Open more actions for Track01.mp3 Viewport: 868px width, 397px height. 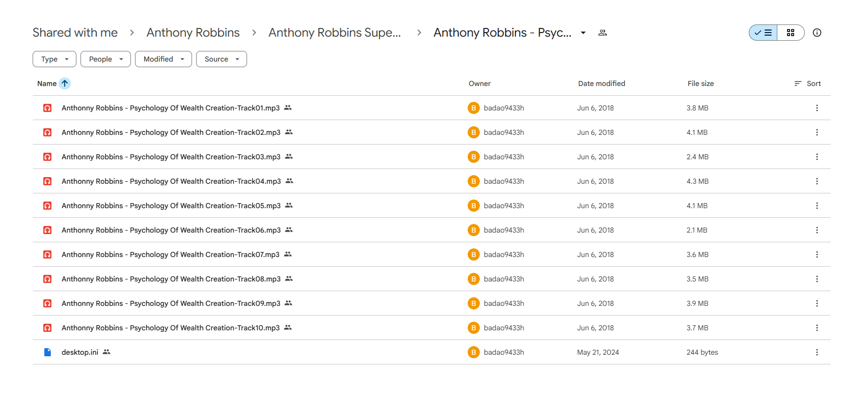tap(817, 108)
